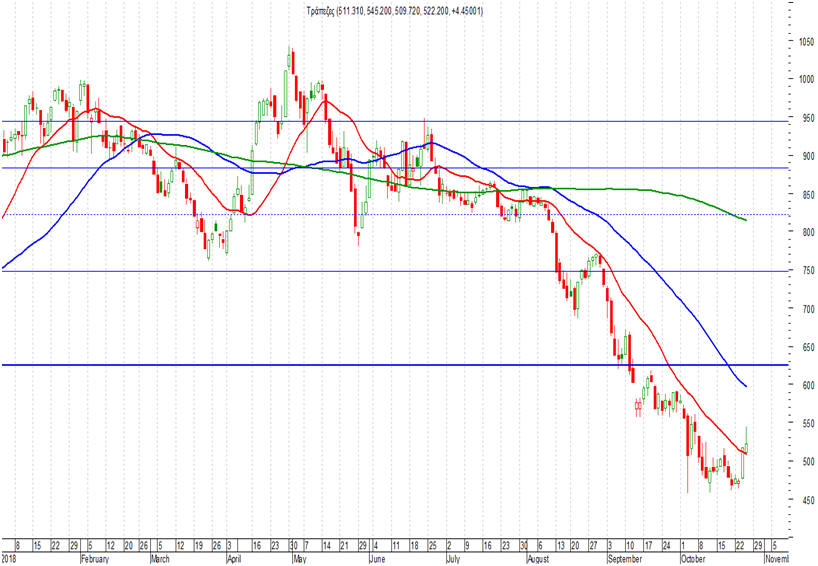Viewport: 818px width, 566px height.
Task: Click the September month label
Action: [x=624, y=559]
